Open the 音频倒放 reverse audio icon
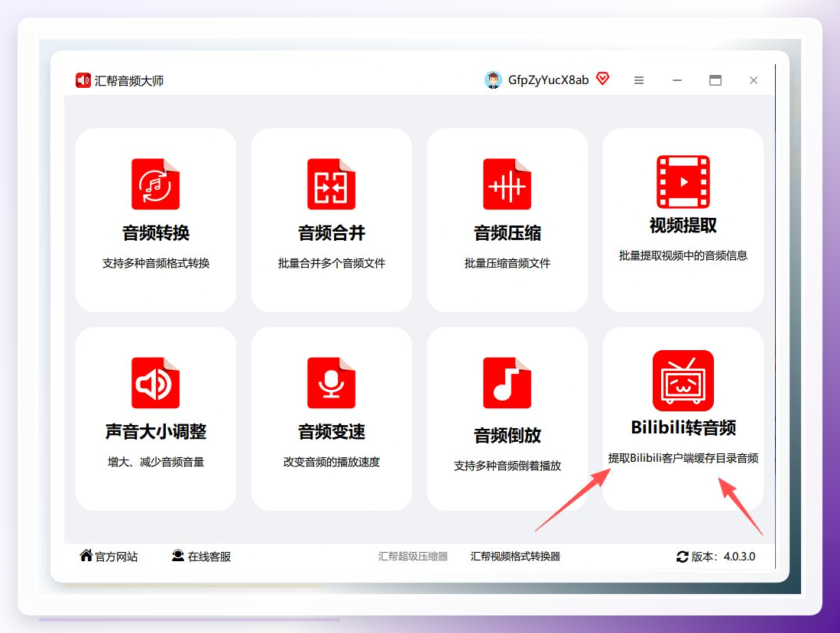This screenshot has height=633, width=840. [x=507, y=383]
